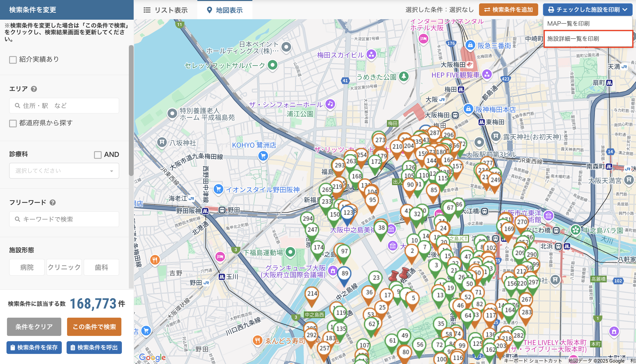Click 下福島運動場 green pin
Viewport: 636px width, 364px height.
(290, 252)
